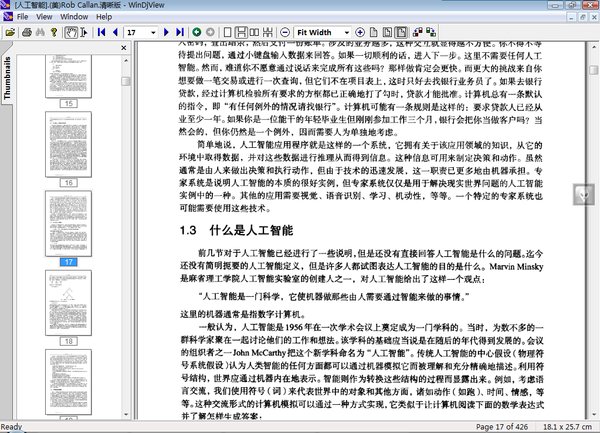The image size is (600, 433).
Task: Open the File menu
Action: click(x=22, y=17)
